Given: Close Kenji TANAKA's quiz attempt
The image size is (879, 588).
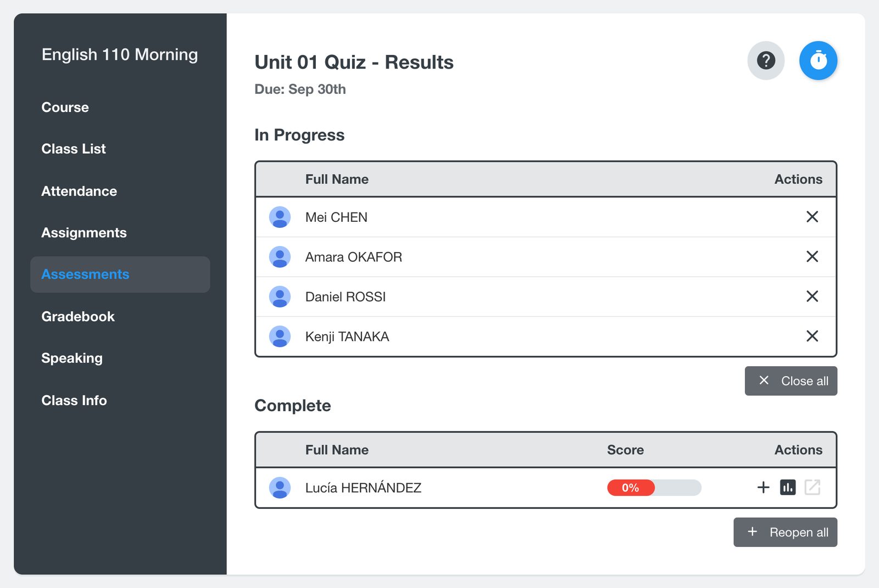Looking at the screenshot, I should pos(812,336).
